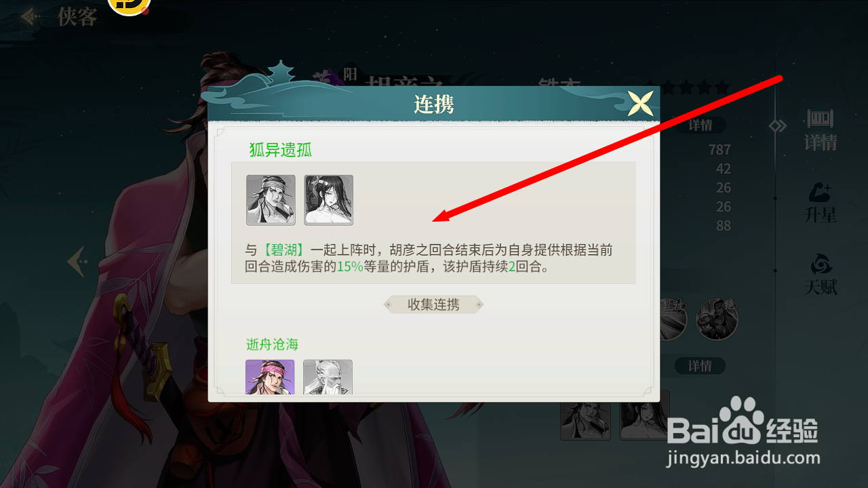
Task: Close the 连携 dialog with the X
Action: point(640,104)
